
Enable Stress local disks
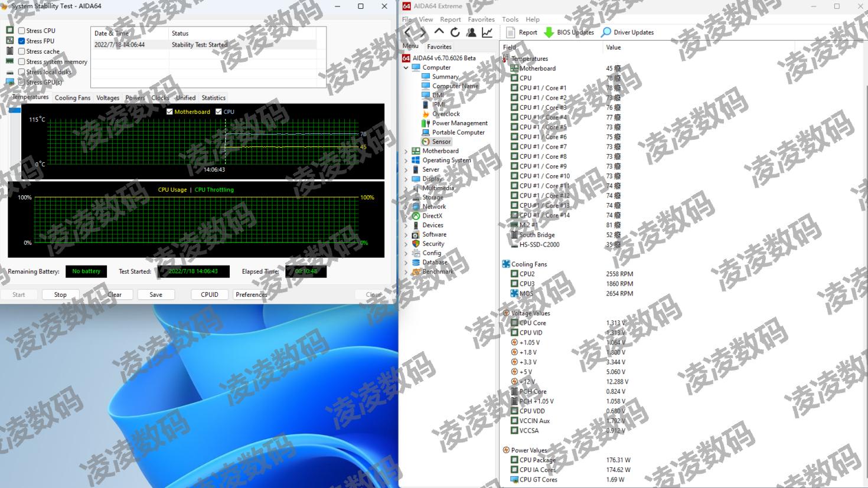tap(22, 72)
